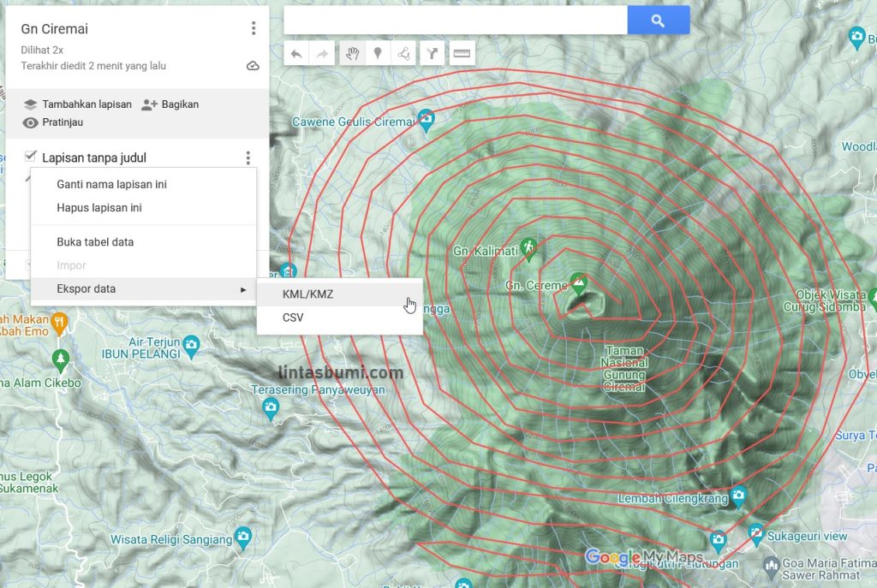Click 'Terakhir diedit 2 menit yang lalu' text

coord(93,66)
